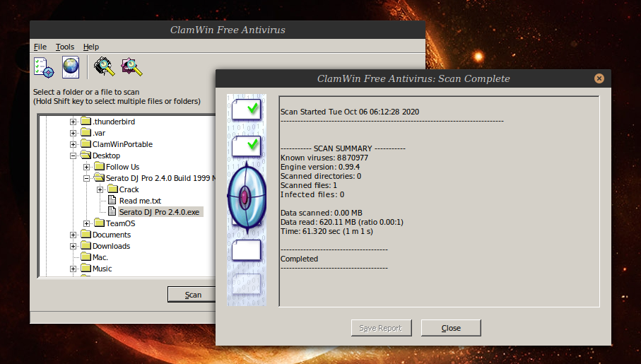Expand the Downloads folder node
The height and width of the screenshot is (364, 641).
click(73, 246)
